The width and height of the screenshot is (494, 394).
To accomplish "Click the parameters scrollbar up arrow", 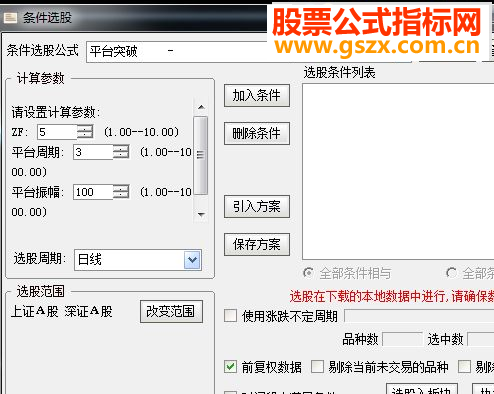I will (201, 107).
